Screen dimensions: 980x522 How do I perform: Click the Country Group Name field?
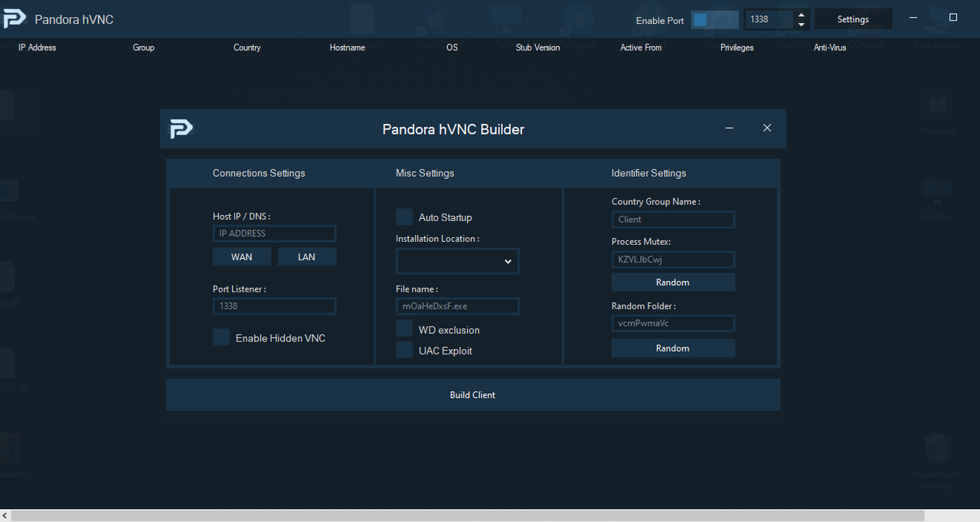click(673, 220)
